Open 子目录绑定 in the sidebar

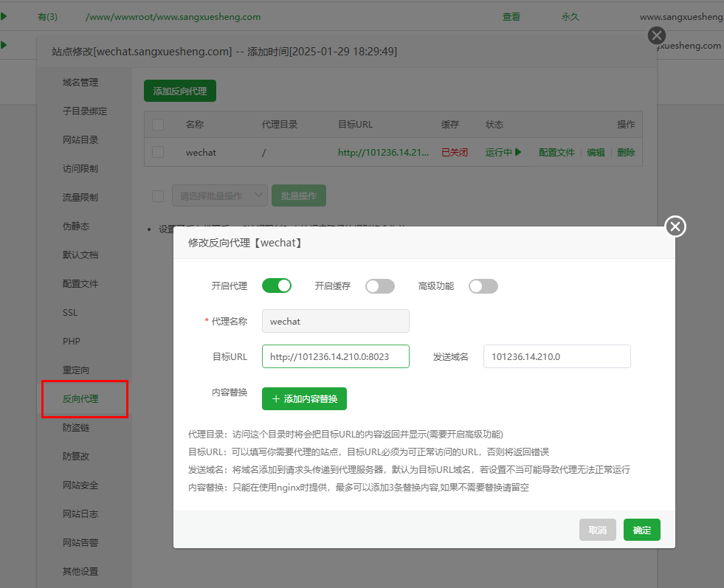point(85,111)
